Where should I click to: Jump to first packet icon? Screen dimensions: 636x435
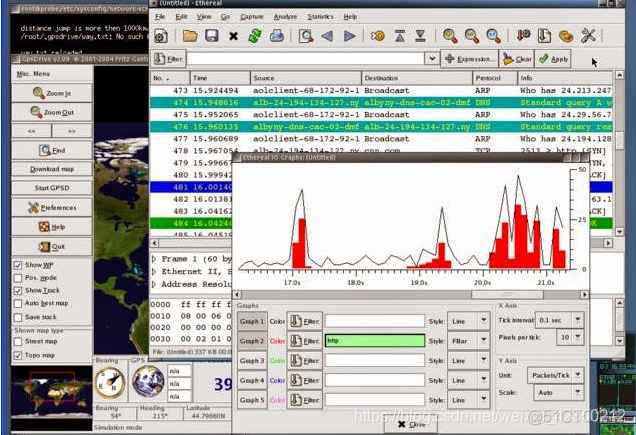[400, 36]
